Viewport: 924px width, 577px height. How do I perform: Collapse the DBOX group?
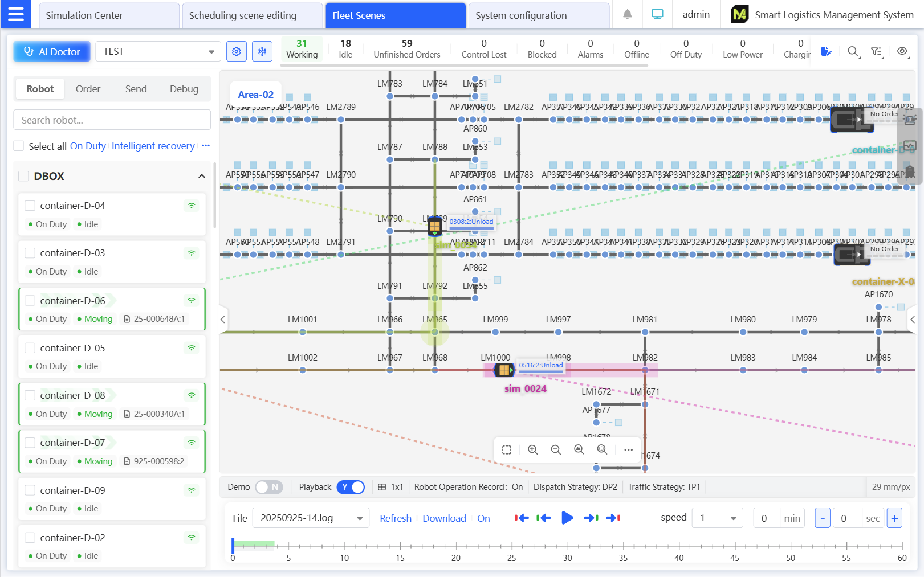202,176
